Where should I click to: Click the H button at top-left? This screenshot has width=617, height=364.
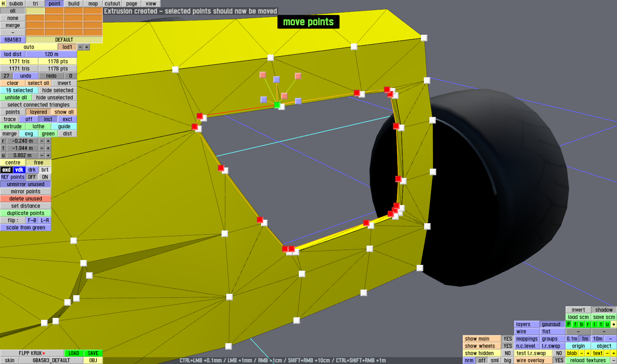point(3,4)
